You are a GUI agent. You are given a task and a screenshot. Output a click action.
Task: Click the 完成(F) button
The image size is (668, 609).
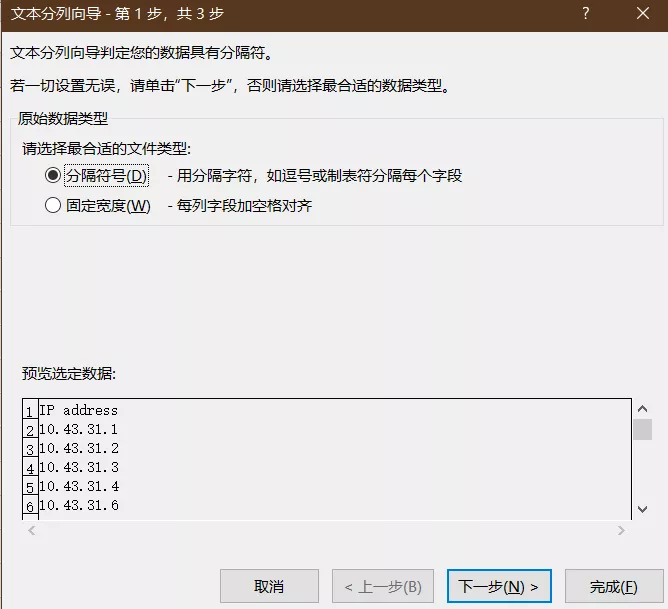tap(614, 586)
